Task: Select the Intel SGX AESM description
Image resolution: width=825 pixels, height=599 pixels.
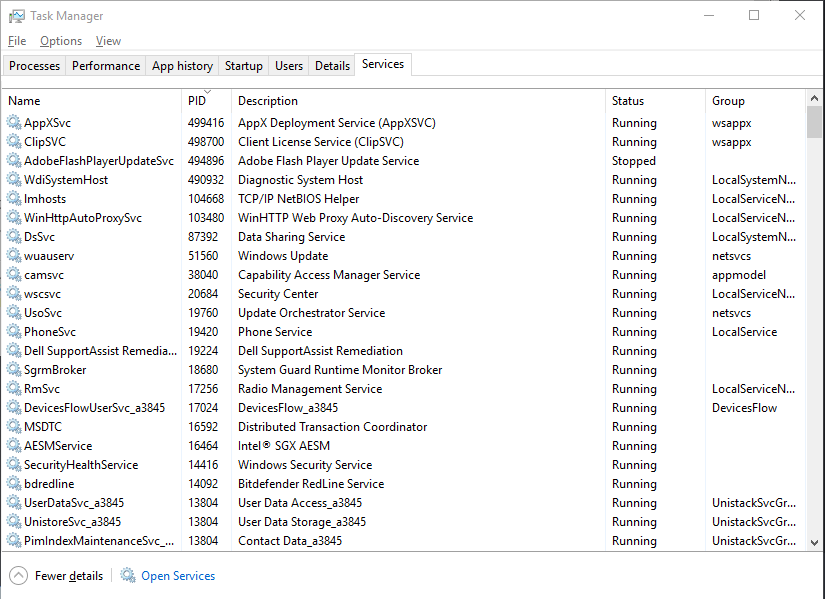Action: pyautogui.click(x=284, y=446)
